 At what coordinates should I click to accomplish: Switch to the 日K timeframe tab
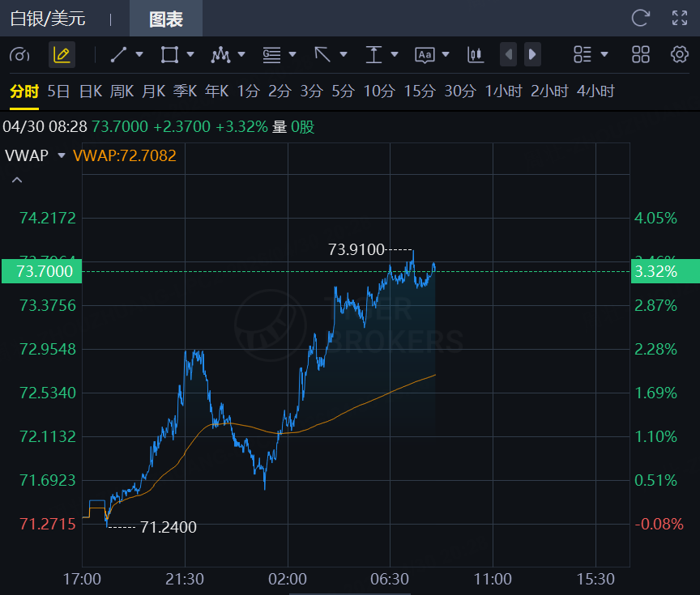[x=90, y=91]
